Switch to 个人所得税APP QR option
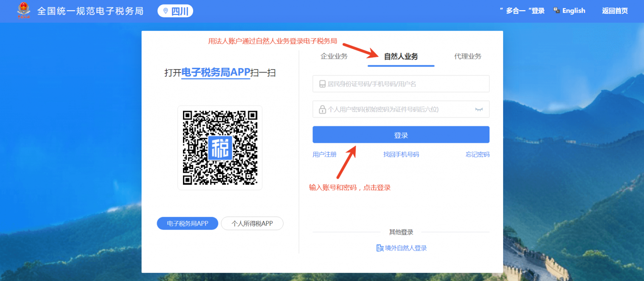Viewport: 644px width, 281px height. click(252, 223)
